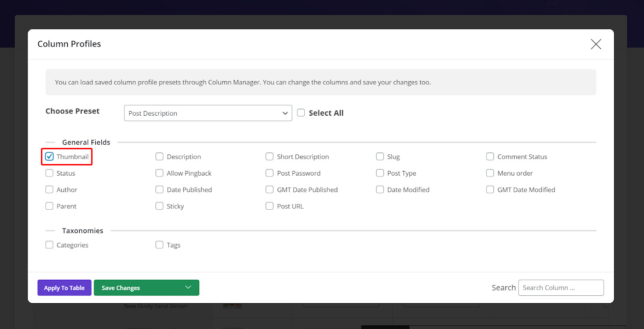
Task: Open the Choose Preset dropdown
Action: click(x=208, y=113)
